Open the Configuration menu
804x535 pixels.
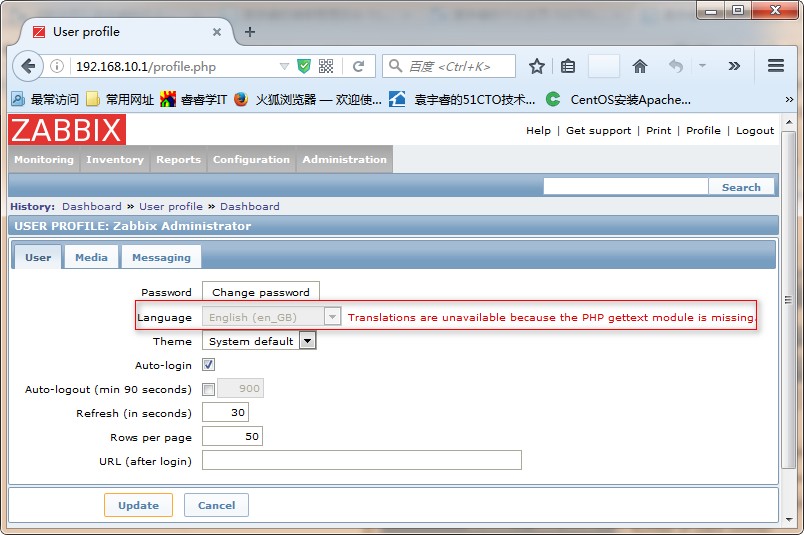tap(251, 160)
